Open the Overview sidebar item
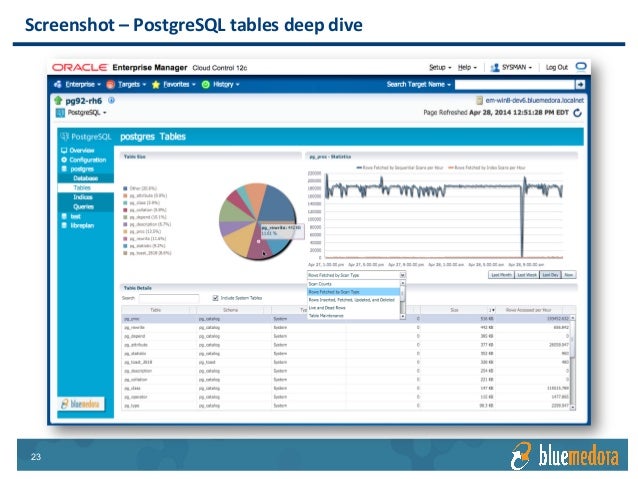The image size is (638, 479). 81,150
